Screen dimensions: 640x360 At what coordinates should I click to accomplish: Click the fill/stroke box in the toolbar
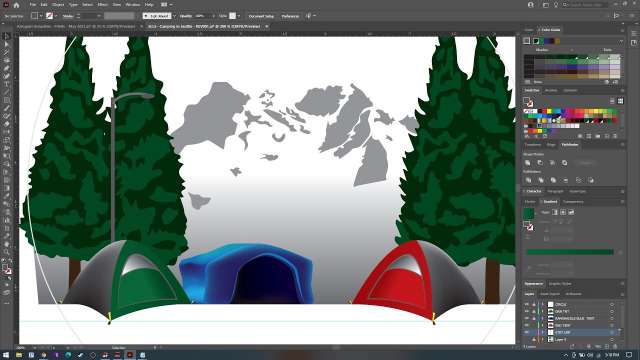pos(7,269)
